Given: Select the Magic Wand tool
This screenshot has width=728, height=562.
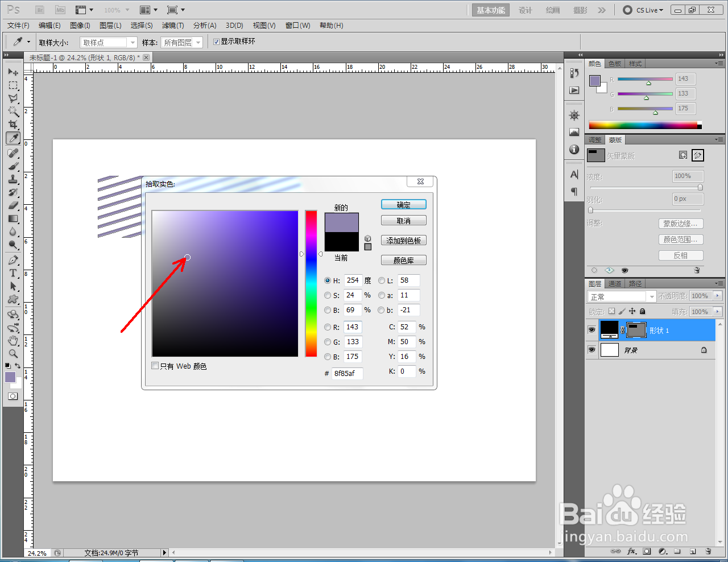Looking at the screenshot, I should (13, 111).
